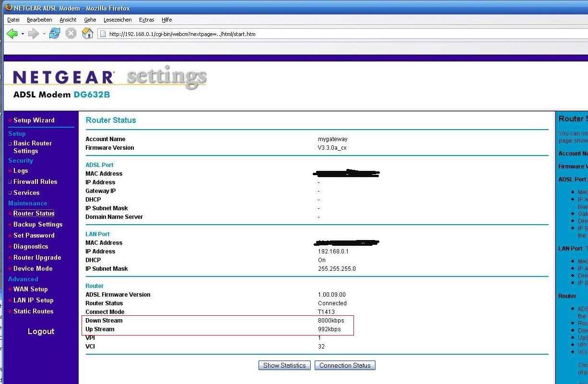Click ADSL firmware version 1.00.09.00
The width and height of the screenshot is (588, 384).
coord(332,295)
